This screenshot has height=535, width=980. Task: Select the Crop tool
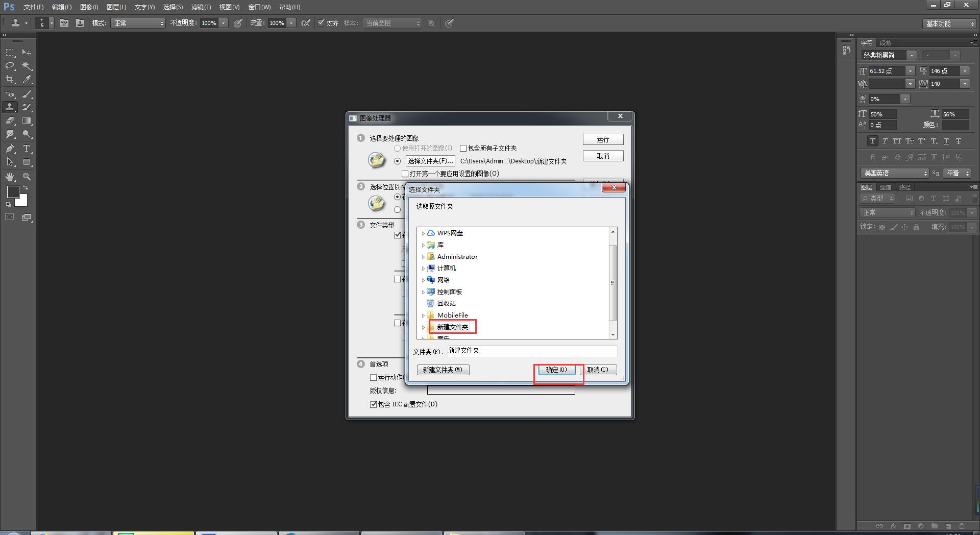tap(10, 80)
